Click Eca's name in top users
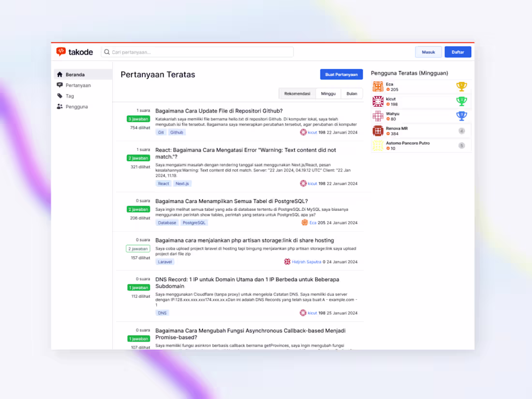 pyautogui.click(x=389, y=84)
